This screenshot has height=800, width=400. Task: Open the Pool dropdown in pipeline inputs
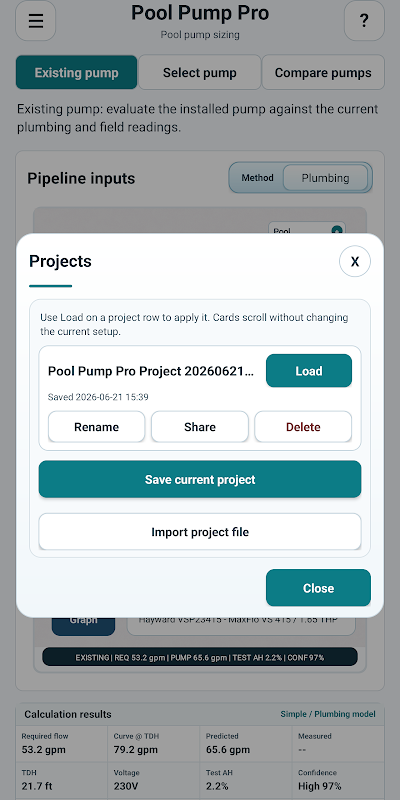tap(307, 228)
